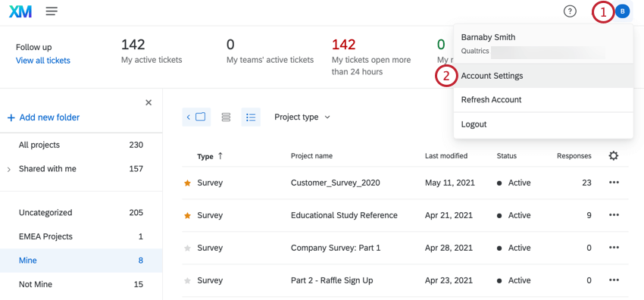Select the All projects folder
644x300 pixels.
[x=81, y=145]
